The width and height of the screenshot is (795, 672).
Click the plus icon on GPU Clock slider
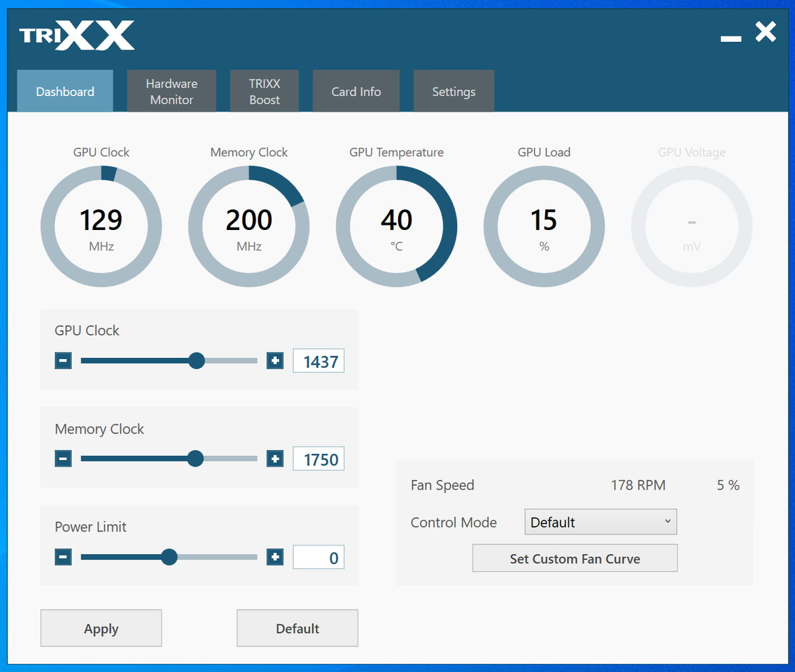coord(275,361)
